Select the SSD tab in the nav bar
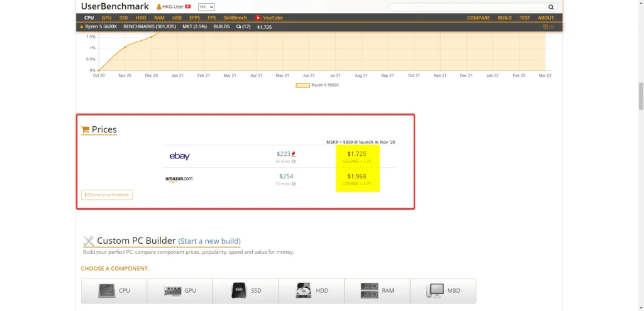 point(124,18)
